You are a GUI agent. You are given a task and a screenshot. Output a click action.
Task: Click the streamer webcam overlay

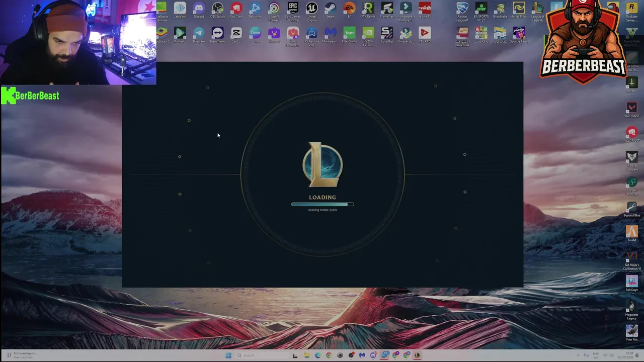78,42
